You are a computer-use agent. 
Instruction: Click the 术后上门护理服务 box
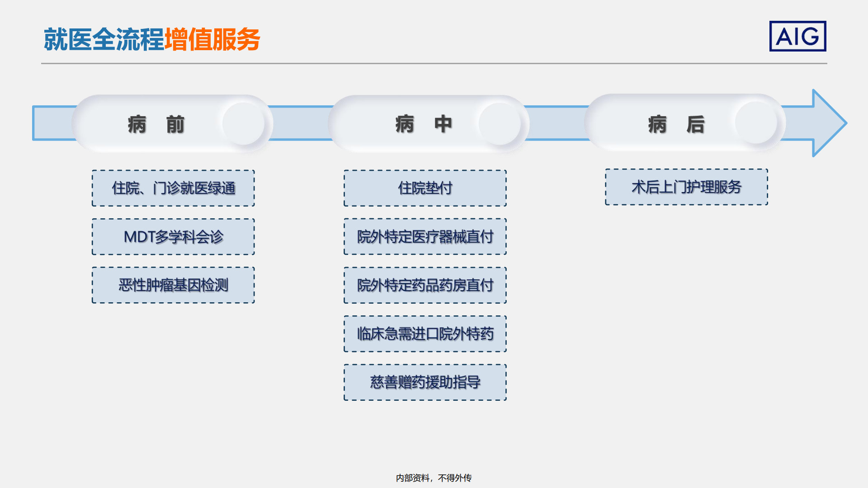coord(686,187)
